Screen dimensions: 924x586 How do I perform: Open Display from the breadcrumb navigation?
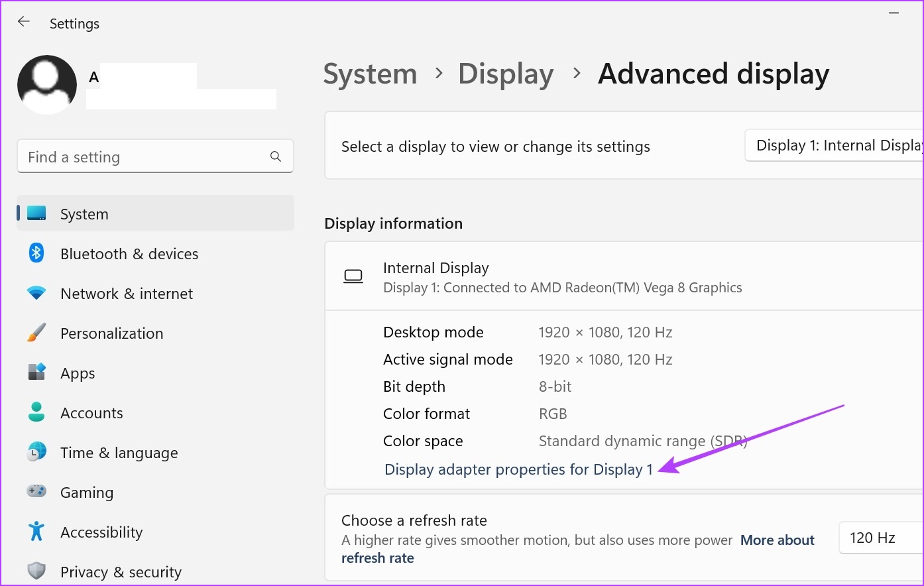[506, 74]
